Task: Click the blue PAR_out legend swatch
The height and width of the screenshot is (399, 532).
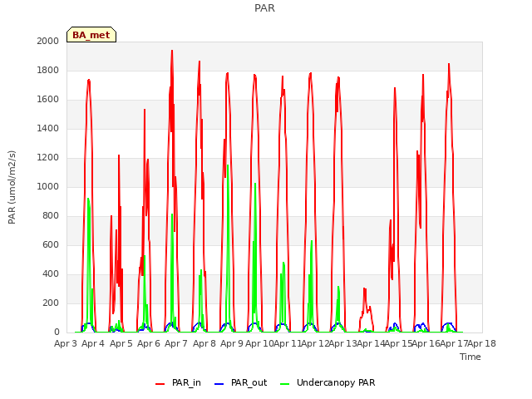Action: 219,384
